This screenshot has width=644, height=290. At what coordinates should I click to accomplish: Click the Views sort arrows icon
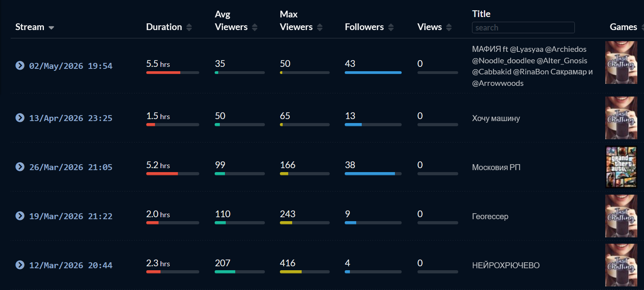[x=449, y=27]
